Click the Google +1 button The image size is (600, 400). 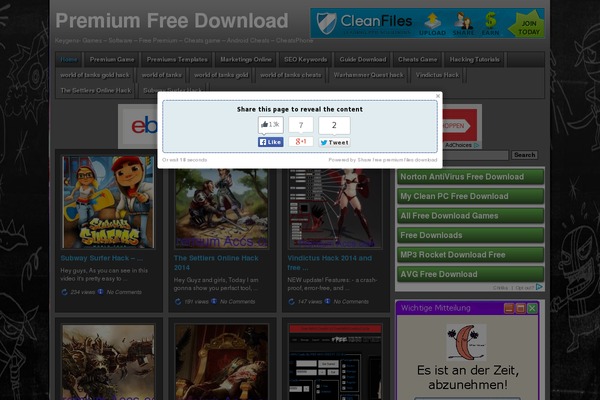click(301, 142)
